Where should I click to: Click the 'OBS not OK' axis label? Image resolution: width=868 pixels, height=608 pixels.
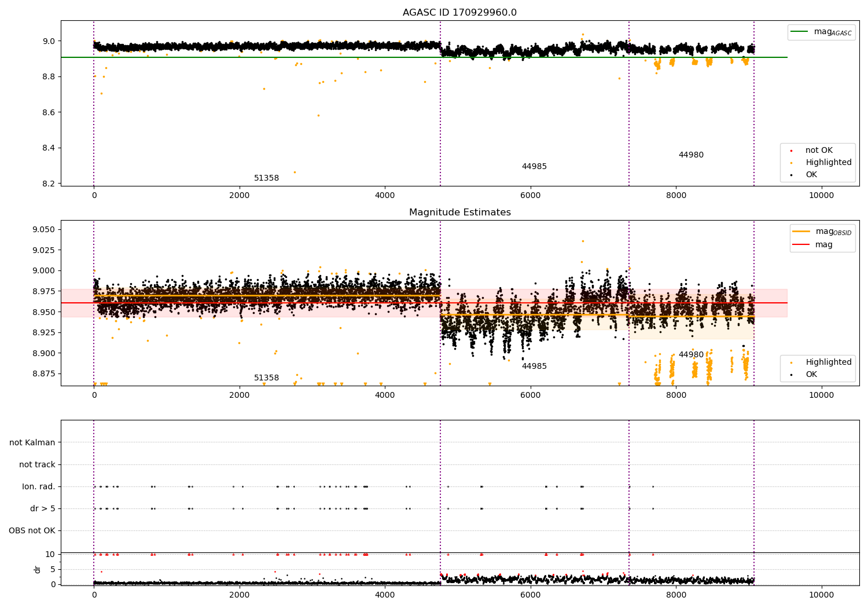(32, 531)
